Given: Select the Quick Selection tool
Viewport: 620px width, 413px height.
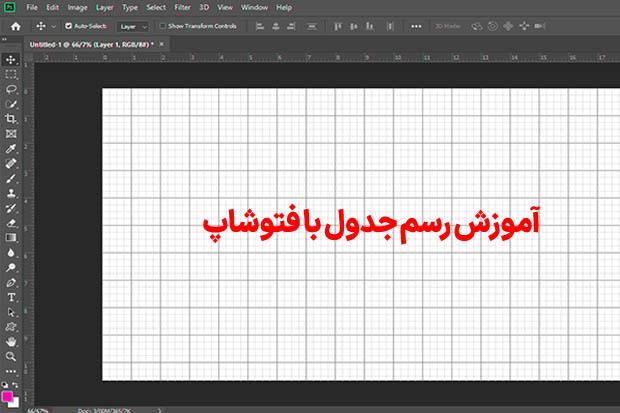Looking at the screenshot, I should tap(11, 104).
